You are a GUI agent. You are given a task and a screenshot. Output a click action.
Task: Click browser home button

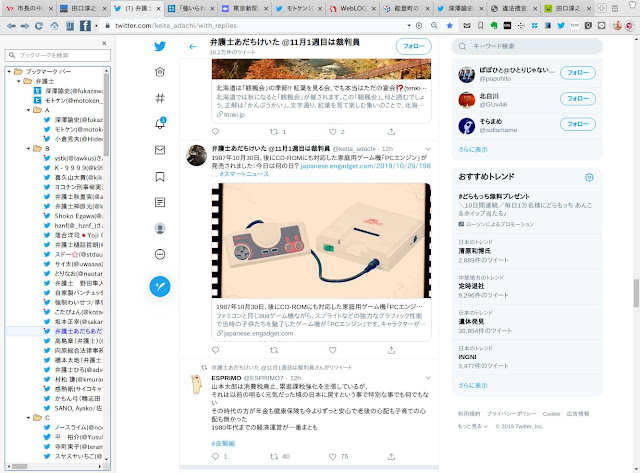pyautogui.click(x=54, y=26)
